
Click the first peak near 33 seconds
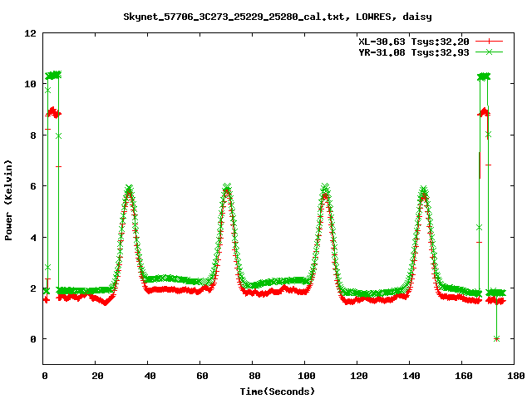129,190
